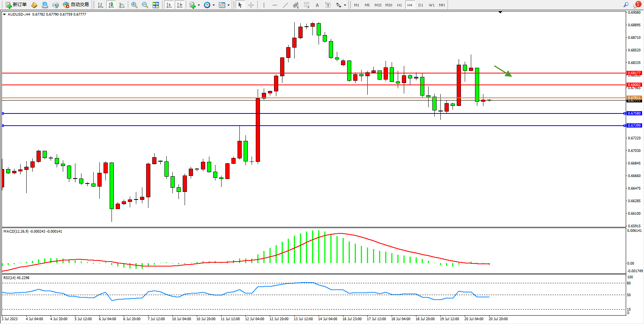
Task: Zoom in on the chart
Action: tap(134, 5)
